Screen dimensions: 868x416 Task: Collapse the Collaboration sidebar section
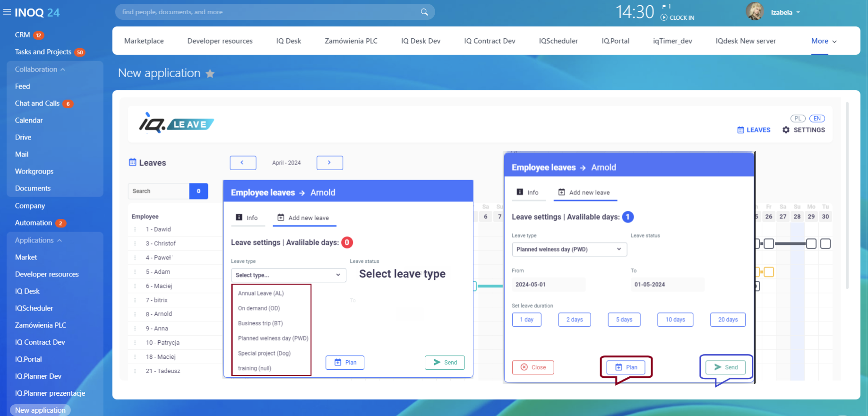point(40,69)
